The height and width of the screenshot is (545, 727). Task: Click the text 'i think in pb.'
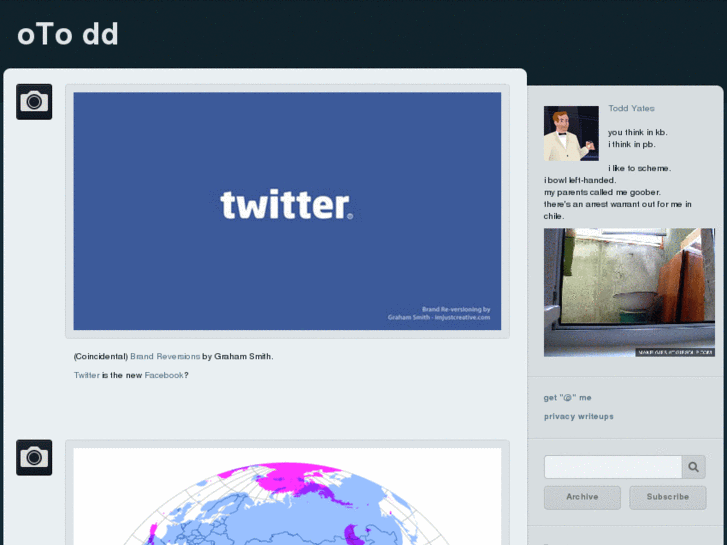(x=631, y=144)
